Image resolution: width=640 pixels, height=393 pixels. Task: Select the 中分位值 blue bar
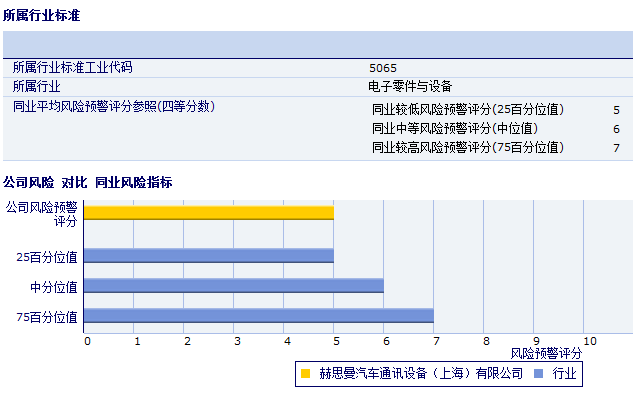pyautogui.click(x=233, y=286)
